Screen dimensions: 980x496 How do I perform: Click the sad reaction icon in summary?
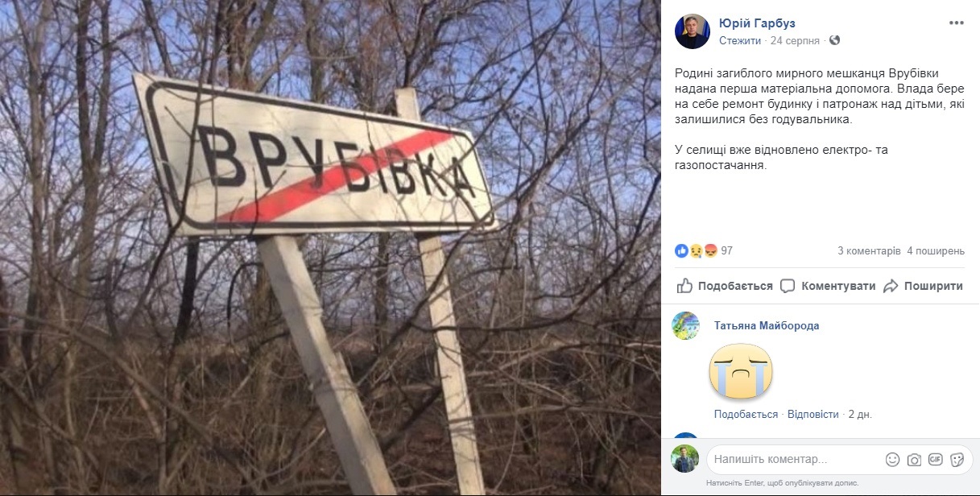[696, 250]
